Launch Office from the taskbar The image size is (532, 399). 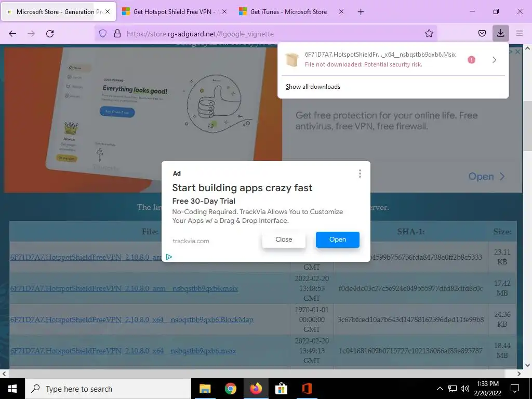coord(307,389)
